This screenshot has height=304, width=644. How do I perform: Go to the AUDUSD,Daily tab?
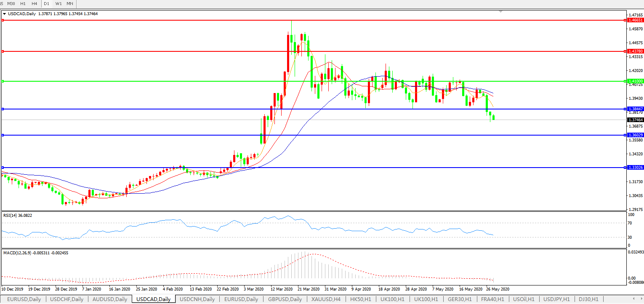[109, 299]
